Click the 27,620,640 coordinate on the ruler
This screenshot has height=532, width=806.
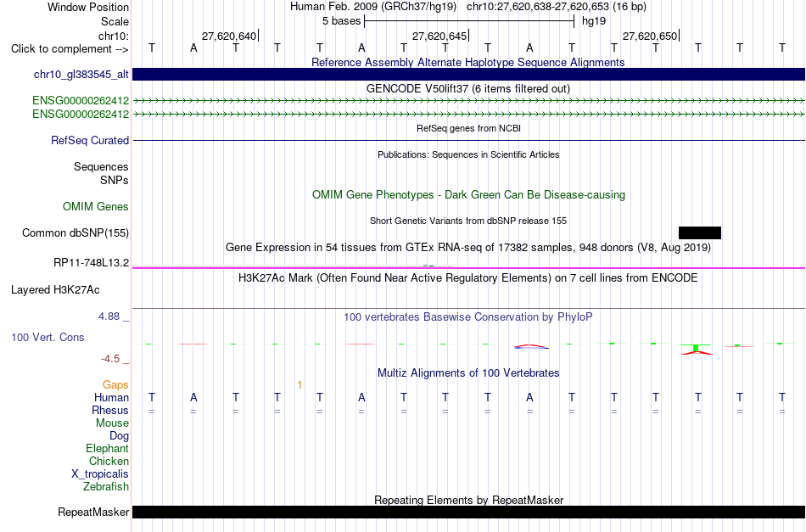click(x=229, y=36)
